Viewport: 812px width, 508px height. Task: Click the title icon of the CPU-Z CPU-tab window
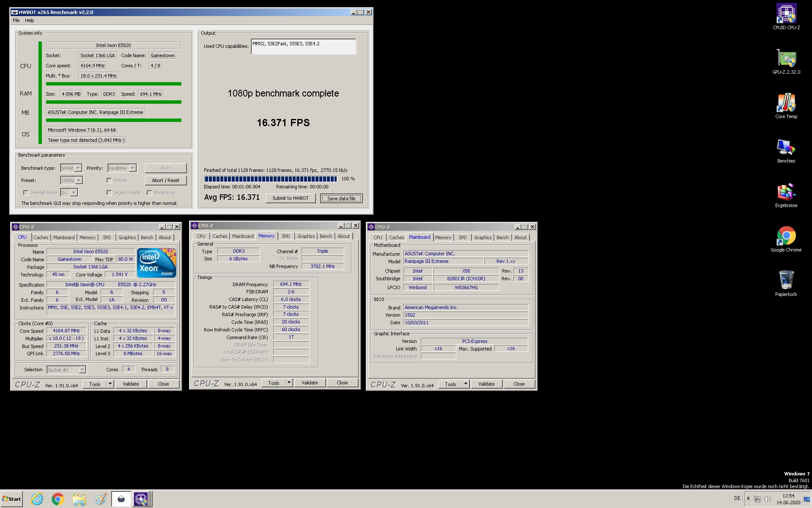click(16, 227)
